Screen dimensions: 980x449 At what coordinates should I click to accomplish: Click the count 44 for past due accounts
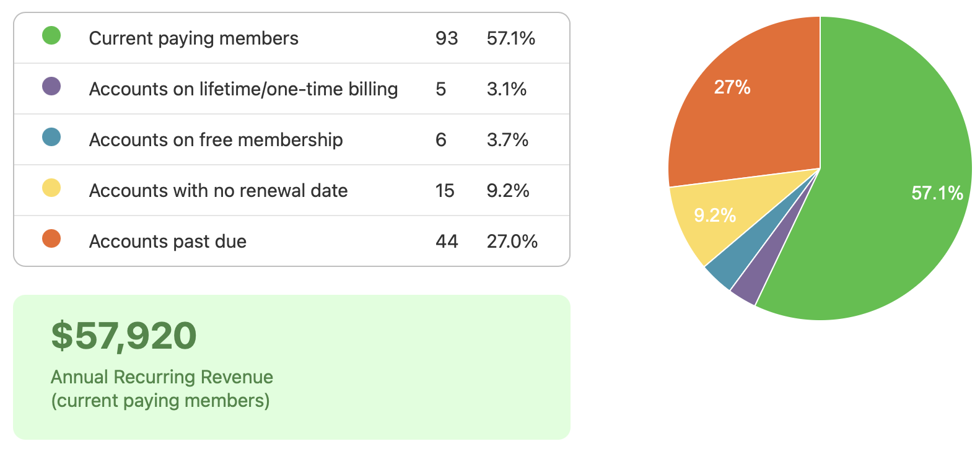pyautogui.click(x=446, y=242)
